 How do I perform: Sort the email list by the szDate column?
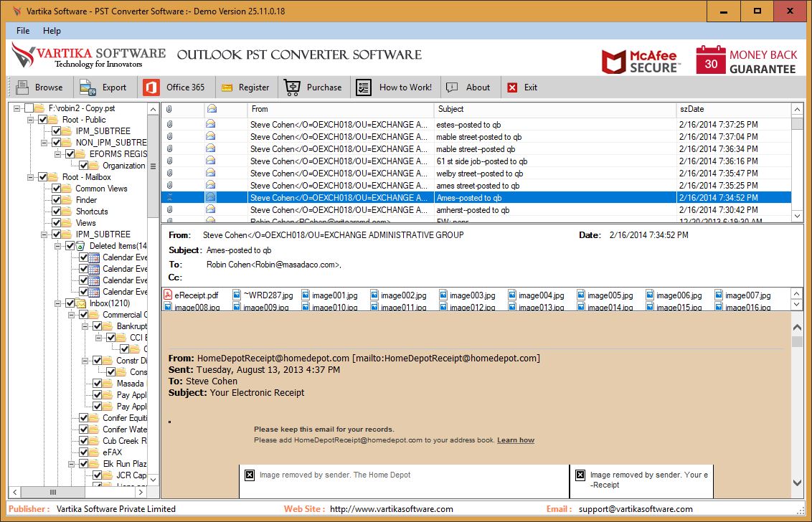(734, 109)
